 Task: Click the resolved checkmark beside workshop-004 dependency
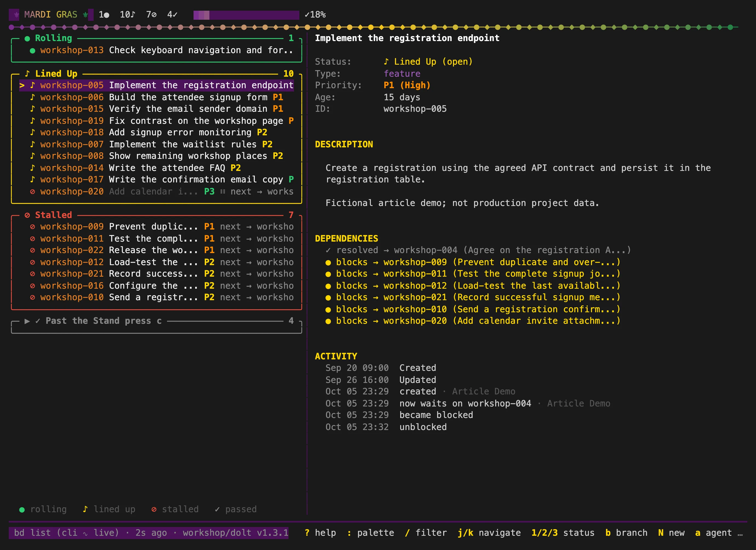328,250
